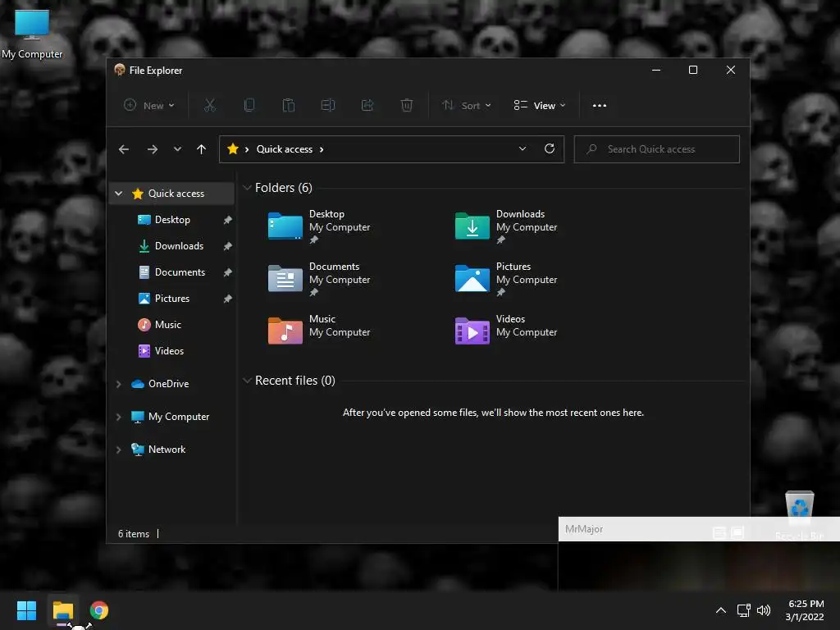Click the Rename icon in toolbar

tap(328, 106)
